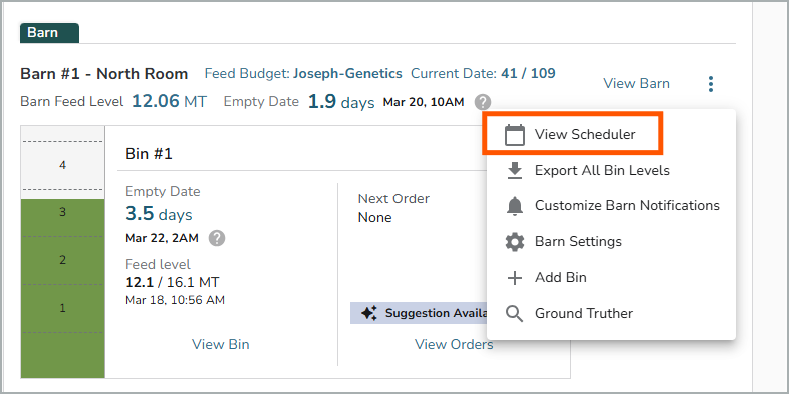This screenshot has width=789, height=394.
Task: Open the View Bin link
Action: [x=220, y=344]
